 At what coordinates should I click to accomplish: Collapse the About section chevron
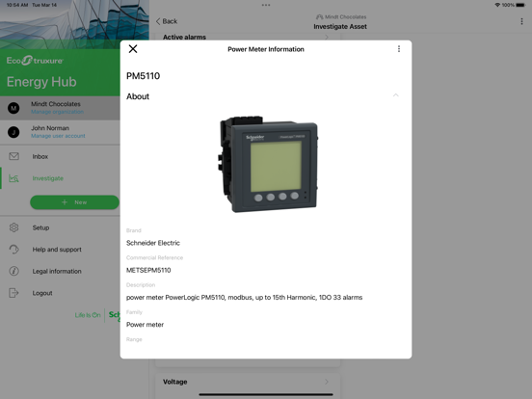tap(395, 95)
